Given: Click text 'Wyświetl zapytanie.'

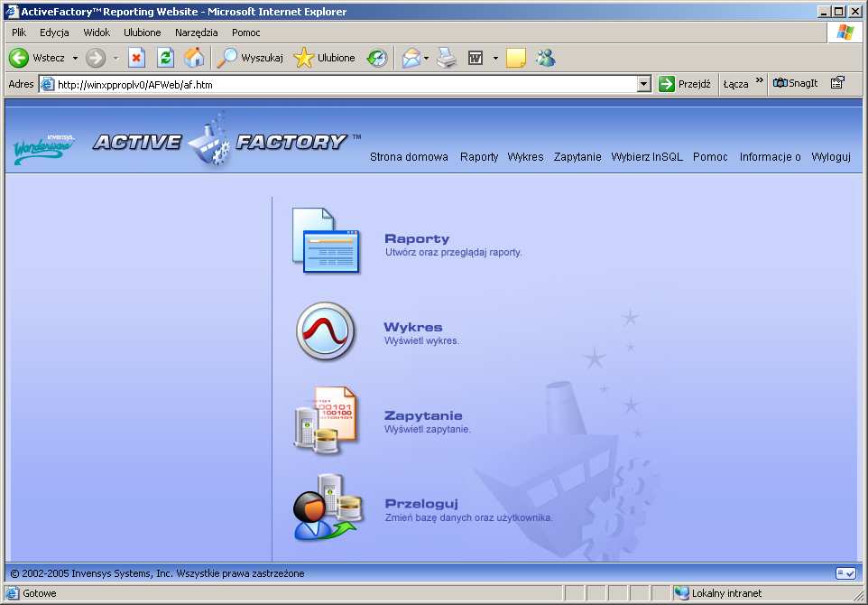Looking at the screenshot, I should click(x=428, y=429).
